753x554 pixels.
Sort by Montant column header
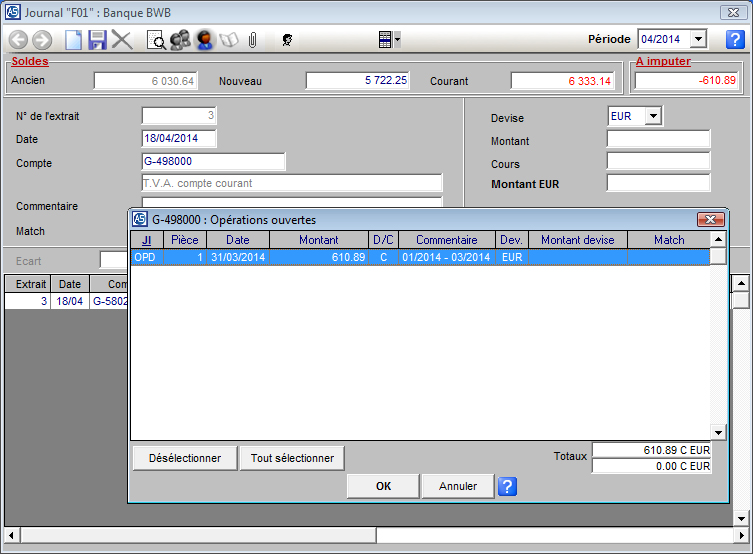pos(318,240)
